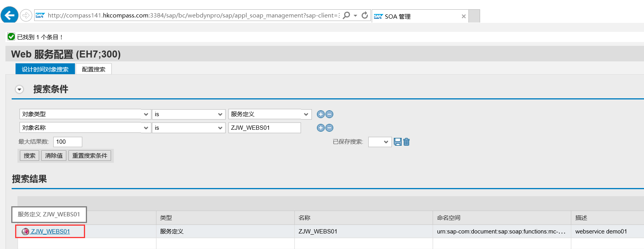This screenshot has height=249, width=644.
Task: Click the URL address field
Action: click(x=193, y=16)
